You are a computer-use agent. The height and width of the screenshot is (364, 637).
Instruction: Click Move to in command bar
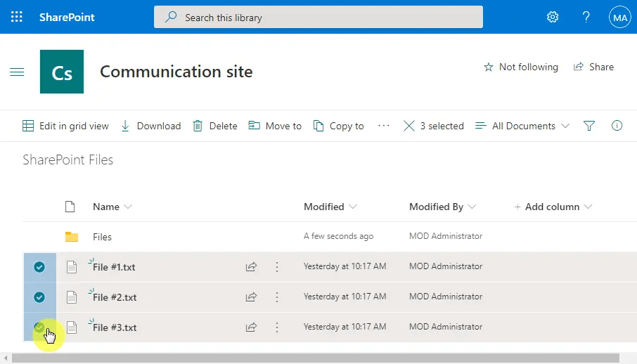coord(275,126)
